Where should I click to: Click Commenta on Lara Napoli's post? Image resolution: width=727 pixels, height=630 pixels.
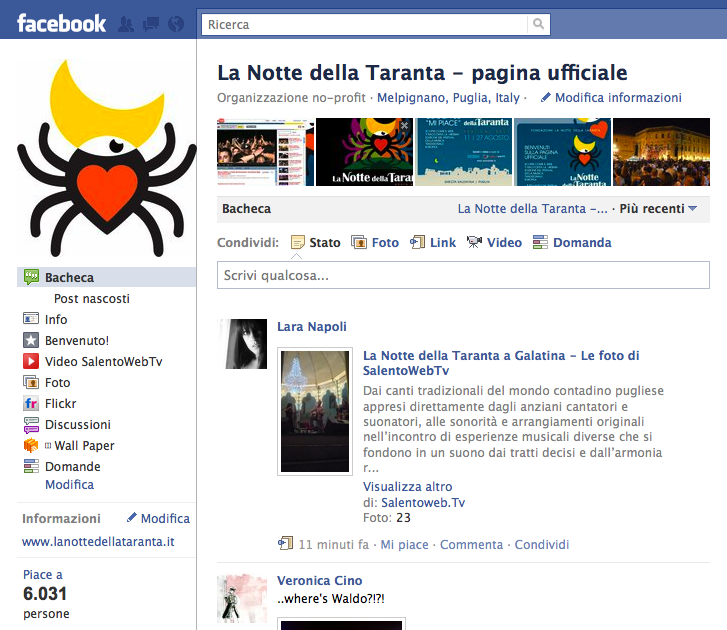coord(471,545)
